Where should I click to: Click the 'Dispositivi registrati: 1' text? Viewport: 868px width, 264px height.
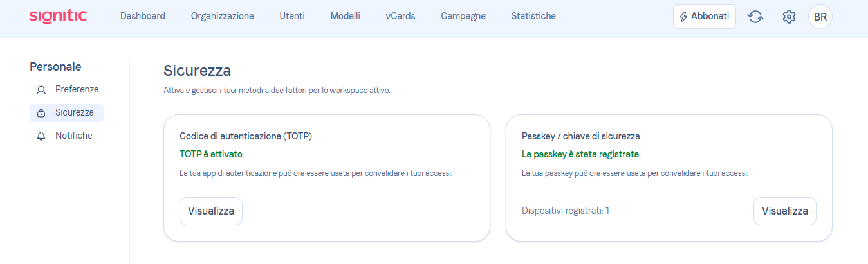pos(566,211)
